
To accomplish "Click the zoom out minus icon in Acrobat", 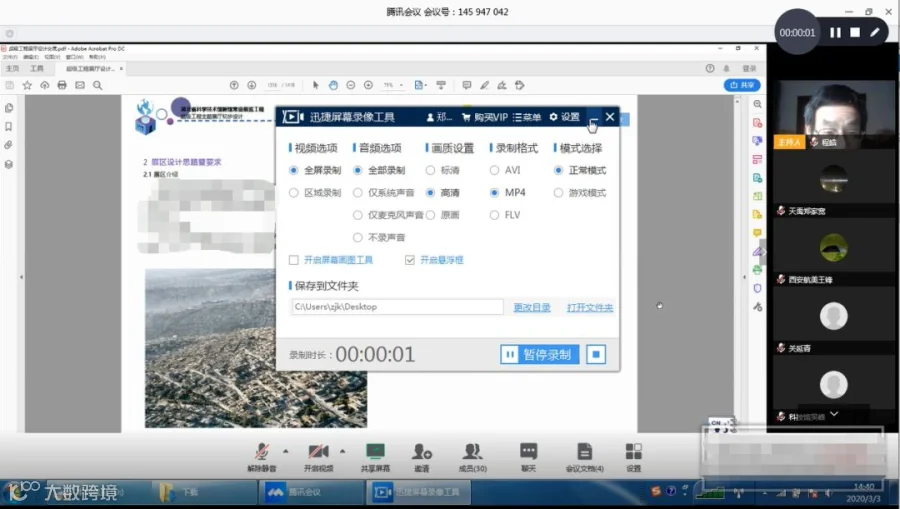I will [x=351, y=85].
